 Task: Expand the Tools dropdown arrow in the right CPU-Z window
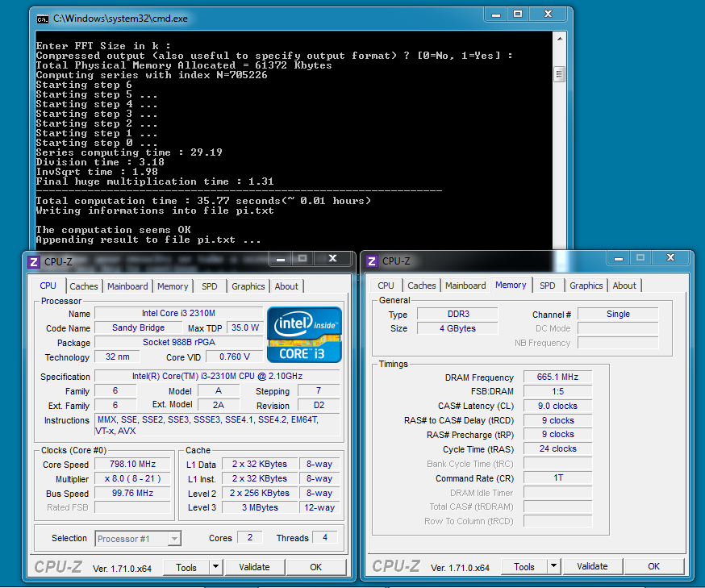pos(554,566)
